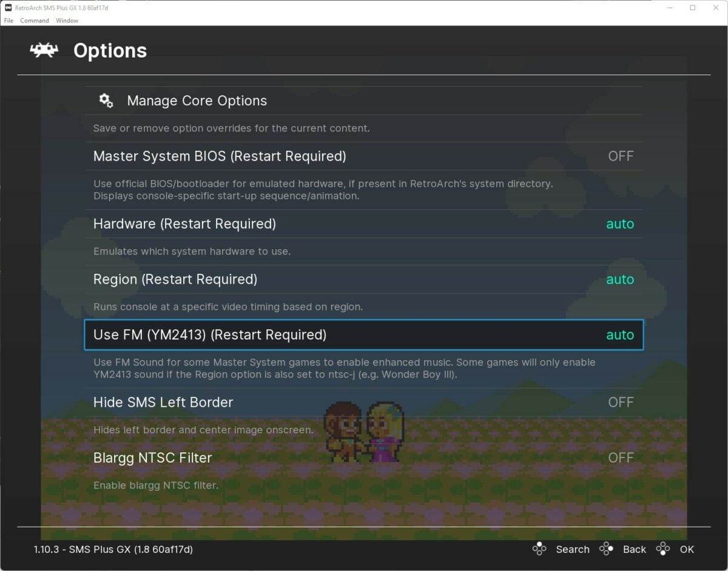This screenshot has height=571, width=728.
Task: Open the Command menu
Action: tap(34, 20)
